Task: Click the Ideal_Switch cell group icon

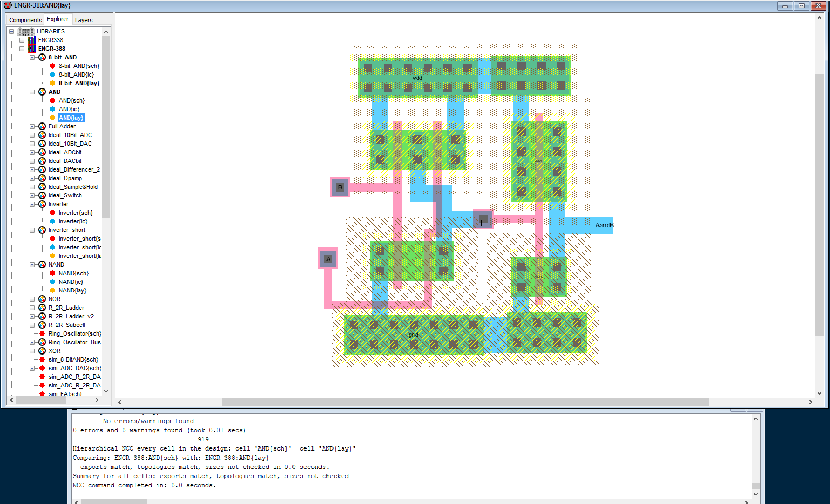Action: pos(42,195)
